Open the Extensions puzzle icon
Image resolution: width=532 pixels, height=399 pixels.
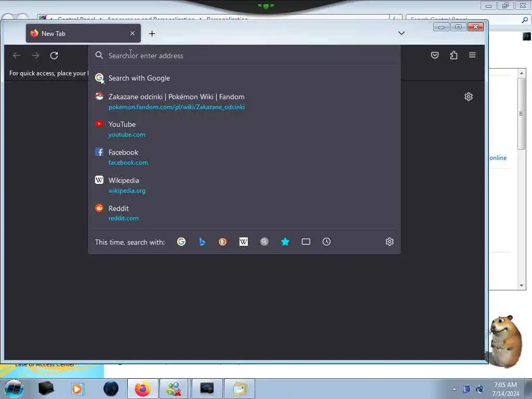454,55
